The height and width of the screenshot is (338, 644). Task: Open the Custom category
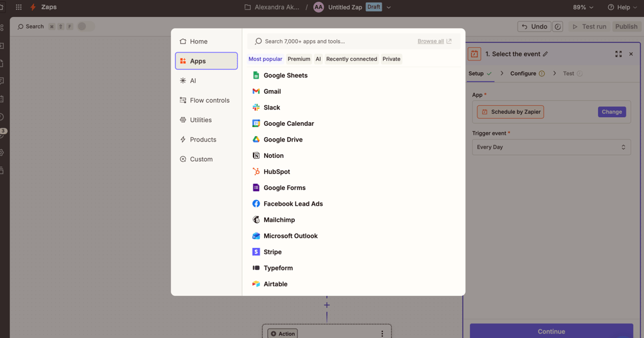coord(206,159)
